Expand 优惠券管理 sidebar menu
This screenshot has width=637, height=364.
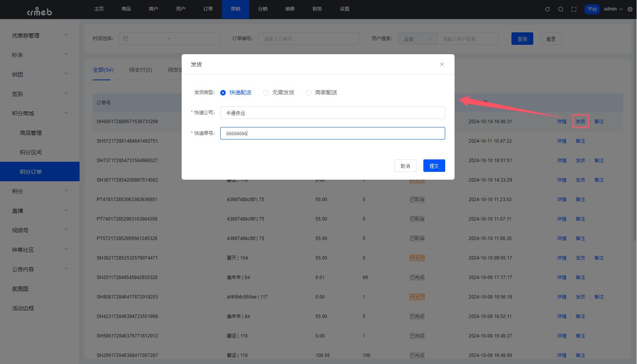point(40,35)
